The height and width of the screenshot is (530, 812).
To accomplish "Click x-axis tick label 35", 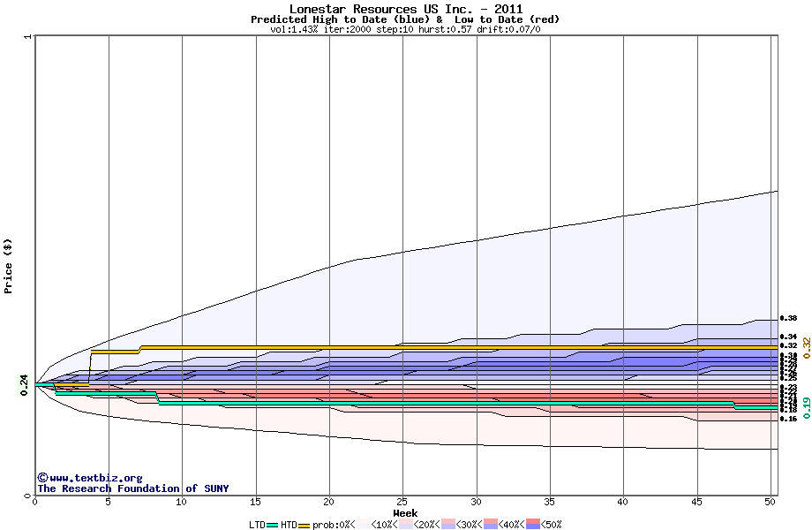I will [x=550, y=502].
